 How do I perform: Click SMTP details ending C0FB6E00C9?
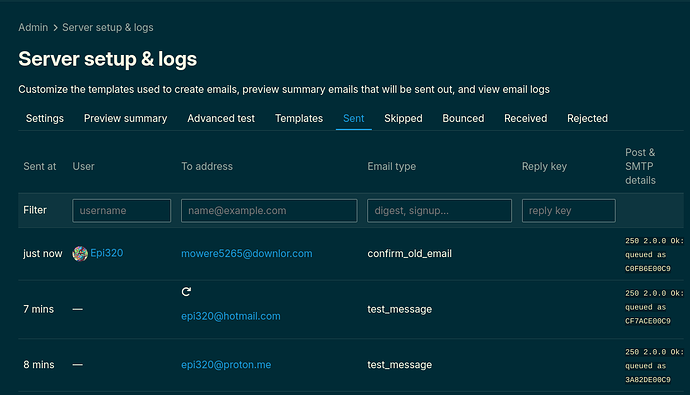(654, 255)
